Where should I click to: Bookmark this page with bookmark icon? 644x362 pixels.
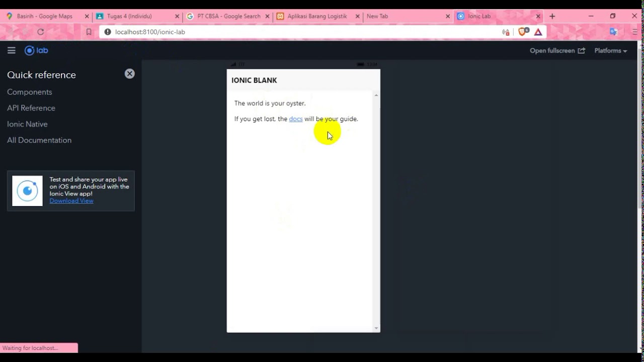(89, 32)
